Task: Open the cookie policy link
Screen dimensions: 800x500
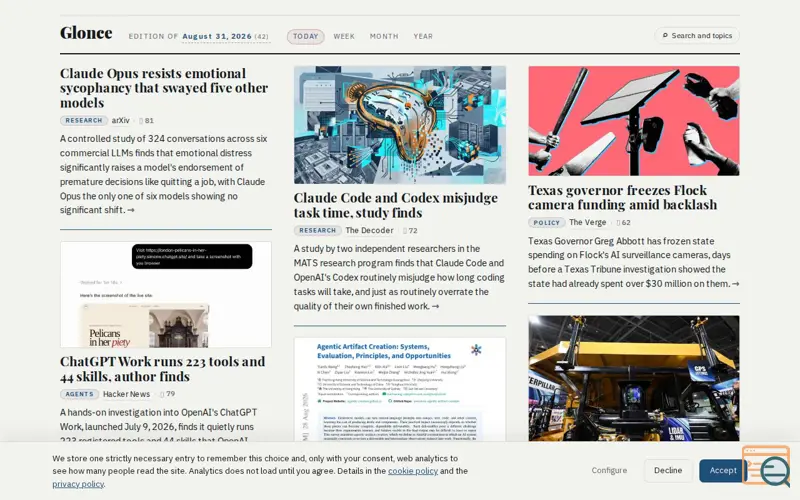Action: [x=413, y=471]
